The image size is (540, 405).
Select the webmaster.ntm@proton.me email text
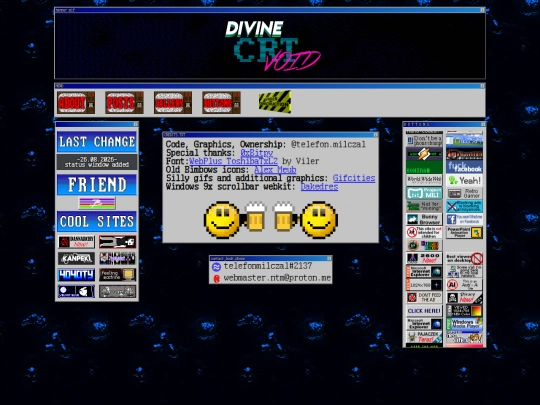coord(277,278)
